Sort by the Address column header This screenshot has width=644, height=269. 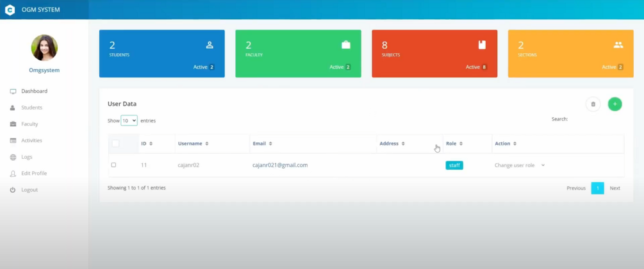click(x=409, y=143)
